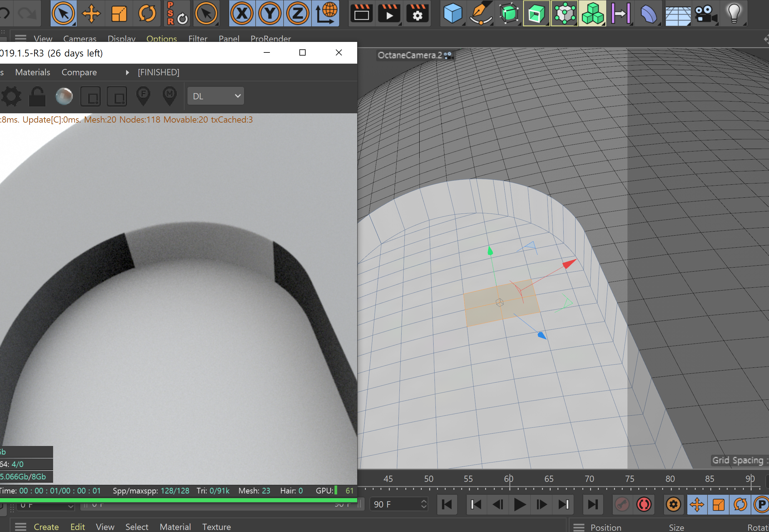Open the Bend deformer icon
This screenshot has width=769, height=532.
coord(648,13)
